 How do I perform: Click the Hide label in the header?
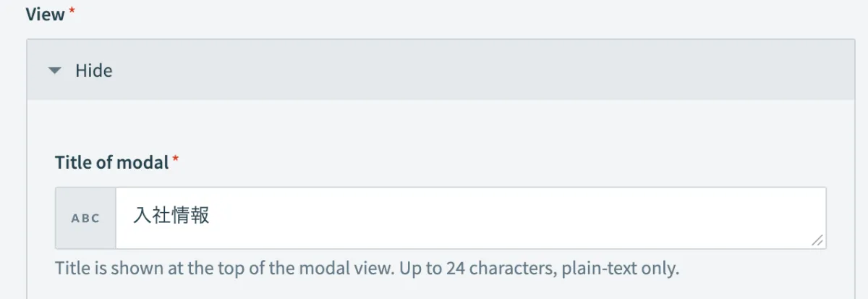pyautogui.click(x=94, y=71)
